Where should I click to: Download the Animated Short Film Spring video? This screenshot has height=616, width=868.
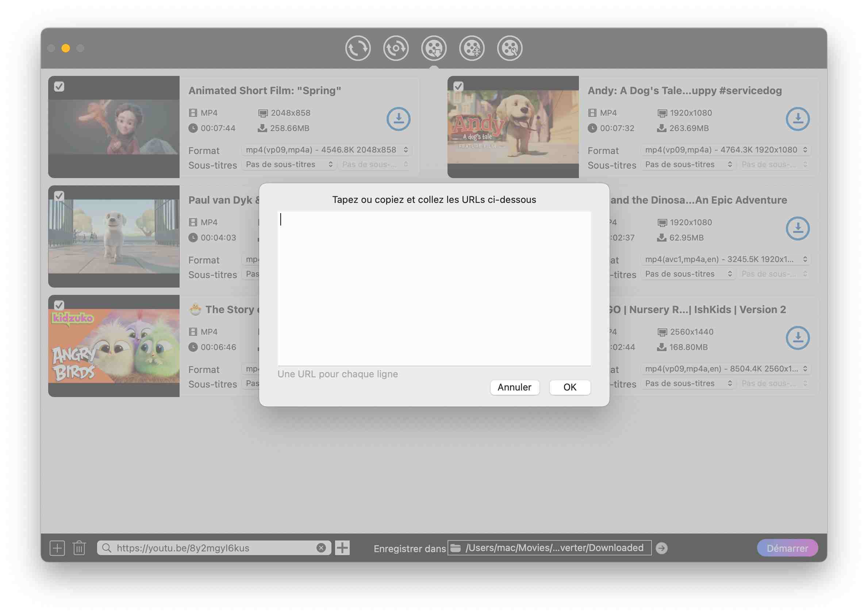[x=398, y=119]
